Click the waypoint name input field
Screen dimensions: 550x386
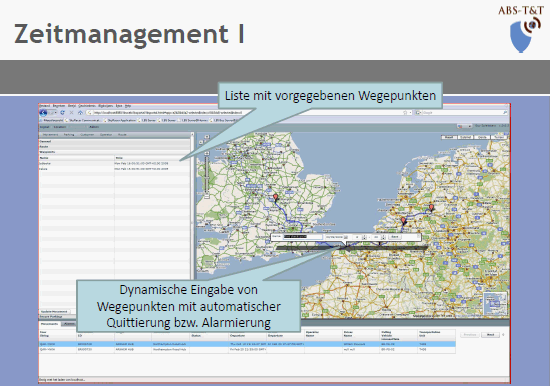[302, 237]
